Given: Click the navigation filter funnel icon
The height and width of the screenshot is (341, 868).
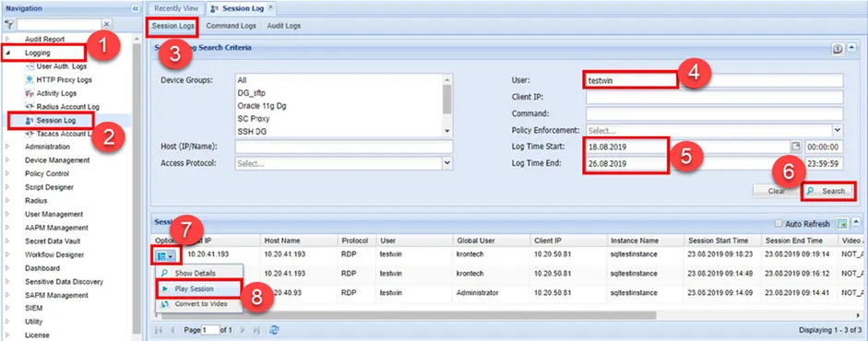Looking at the screenshot, I should coord(9,24).
